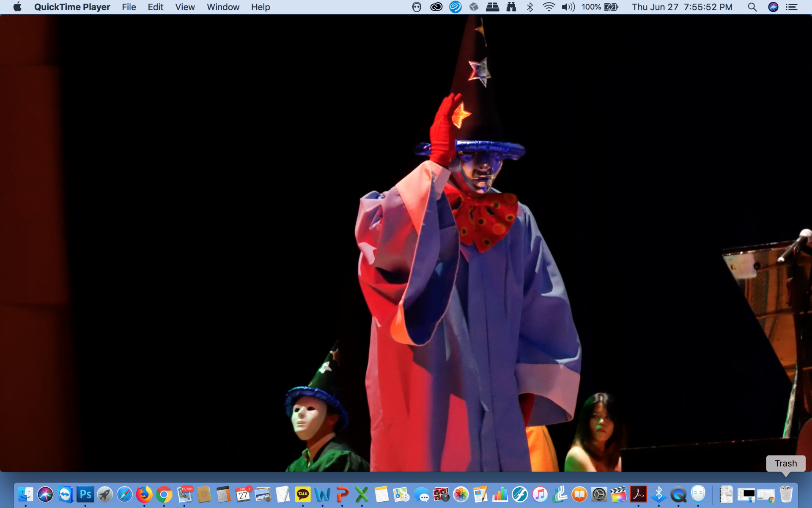Screen dimensions: 812x508
Task: Open Final Cut Pro dock icon
Action: click(618, 494)
